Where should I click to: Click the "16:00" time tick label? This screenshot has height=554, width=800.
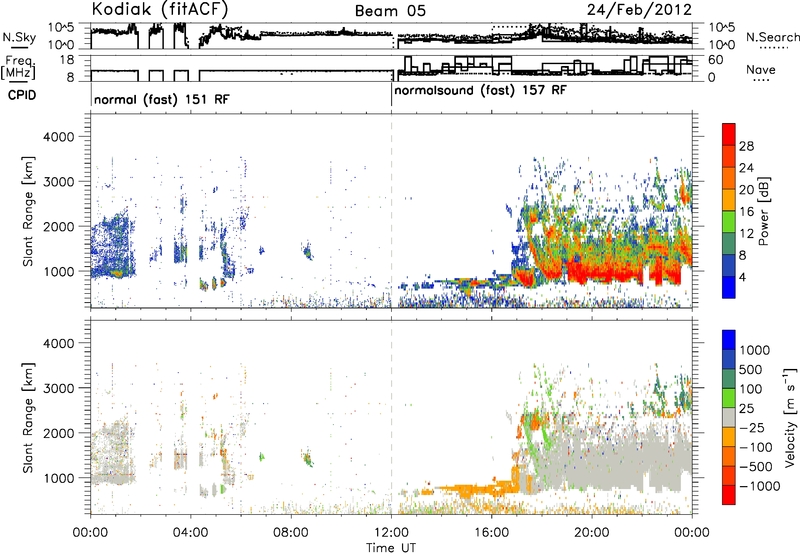[491, 533]
